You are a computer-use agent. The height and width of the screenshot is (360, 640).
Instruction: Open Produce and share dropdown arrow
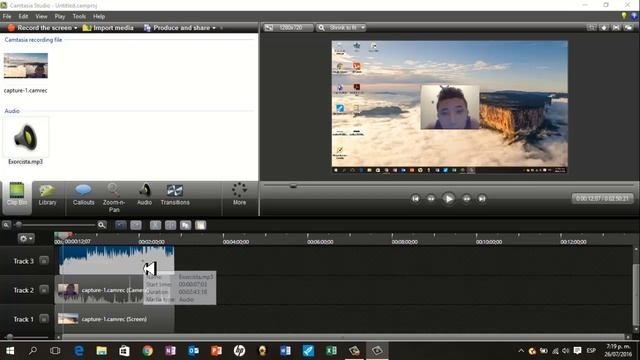coord(214,28)
